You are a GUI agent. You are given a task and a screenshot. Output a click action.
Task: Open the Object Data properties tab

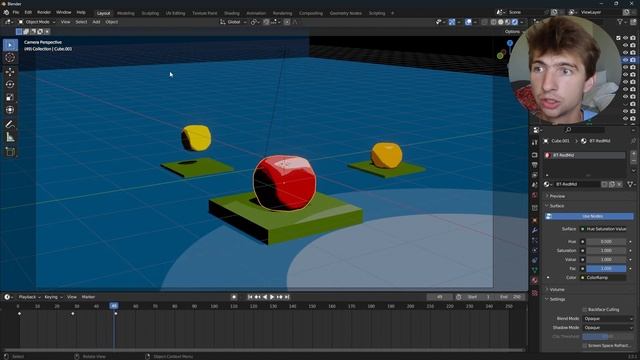point(535,270)
